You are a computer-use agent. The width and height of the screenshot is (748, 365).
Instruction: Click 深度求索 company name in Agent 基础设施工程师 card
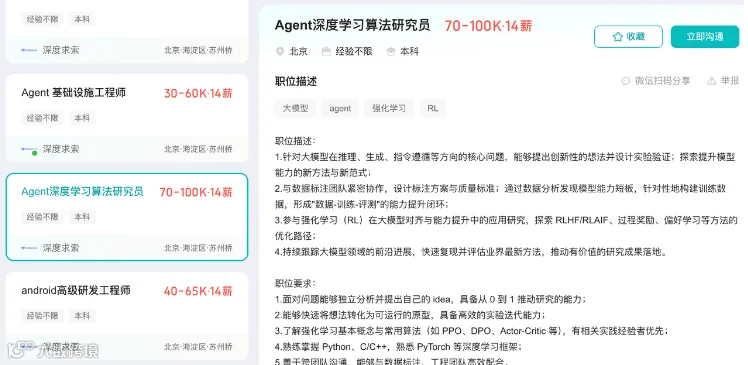61,149
